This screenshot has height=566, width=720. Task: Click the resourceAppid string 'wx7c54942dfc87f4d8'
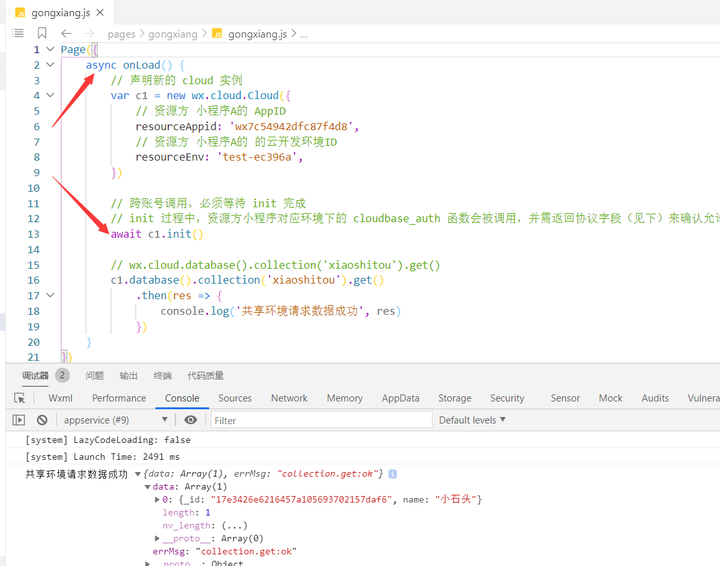point(291,126)
